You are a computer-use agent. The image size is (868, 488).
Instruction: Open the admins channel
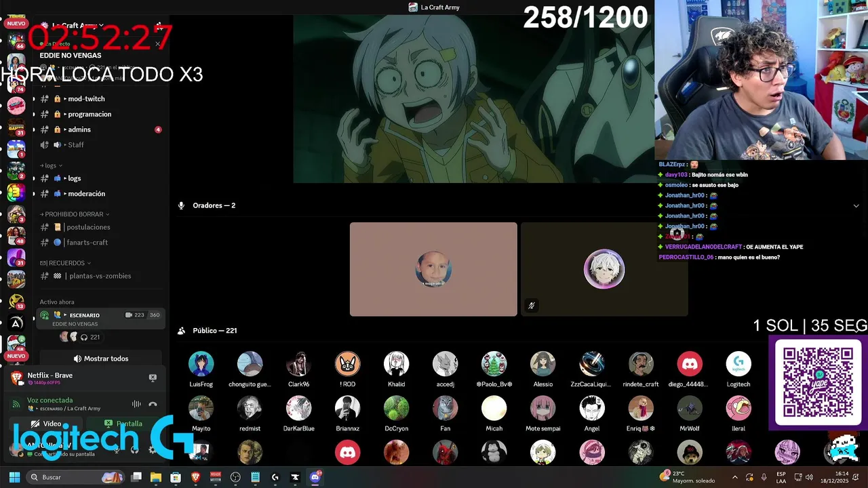pyautogui.click(x=99, y=129)
